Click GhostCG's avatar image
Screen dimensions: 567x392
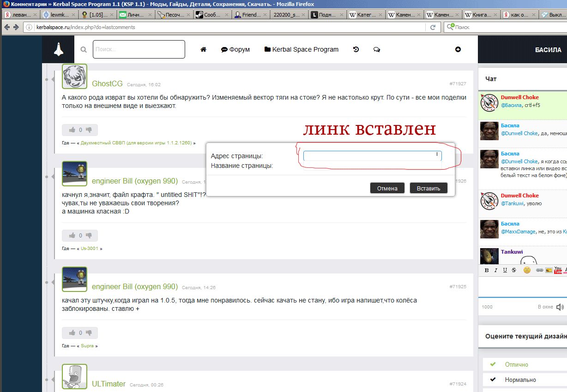point(74,76)
